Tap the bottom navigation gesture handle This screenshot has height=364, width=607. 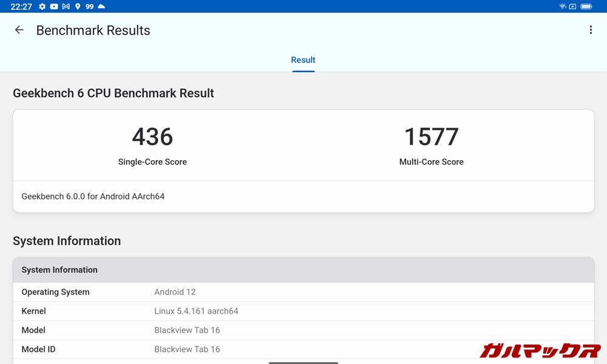click(303, 362)
